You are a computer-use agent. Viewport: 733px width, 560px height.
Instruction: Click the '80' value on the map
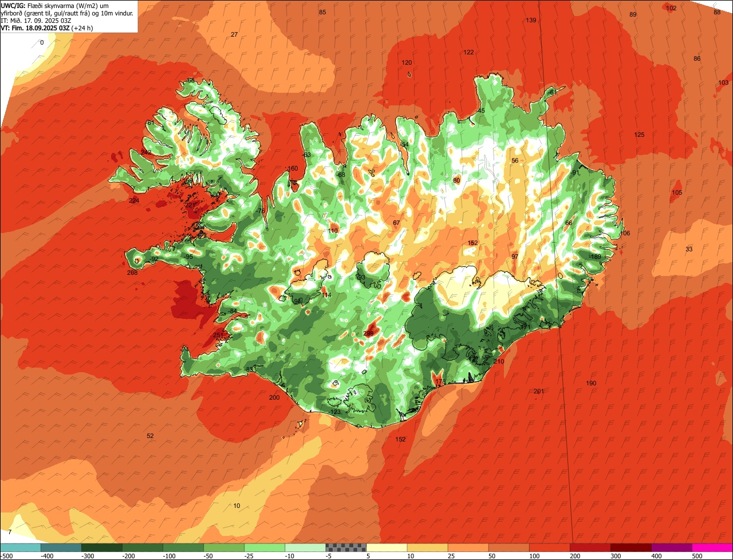[456, 180]
